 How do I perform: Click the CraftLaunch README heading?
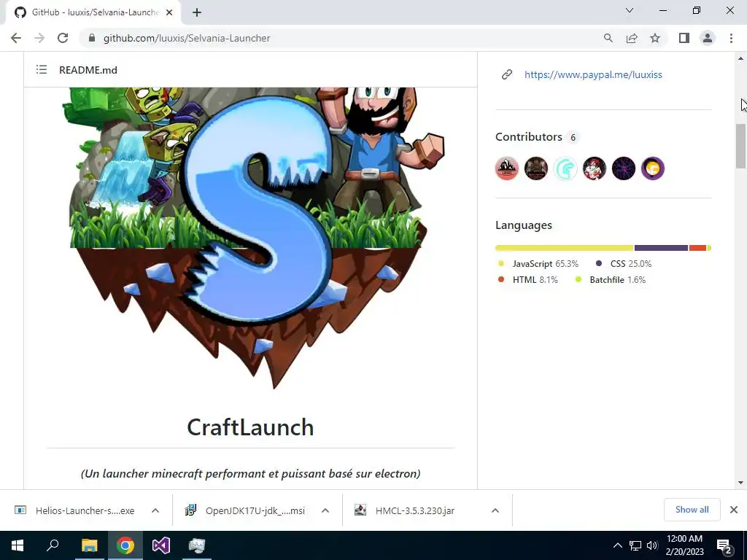[251, 427]
